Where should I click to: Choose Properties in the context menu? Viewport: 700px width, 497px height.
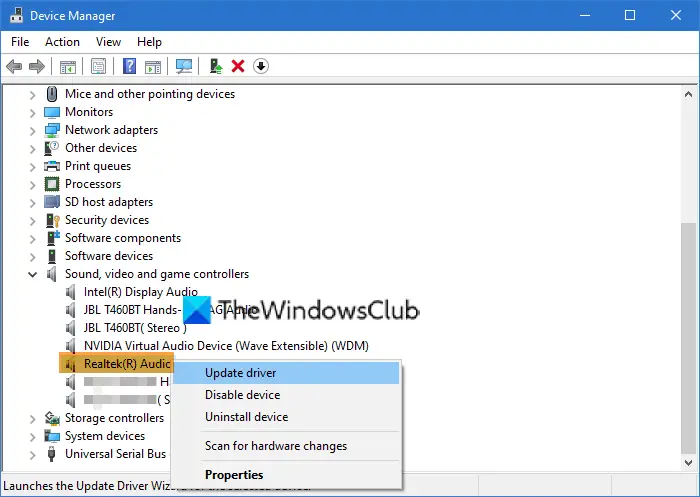(286, 475)
